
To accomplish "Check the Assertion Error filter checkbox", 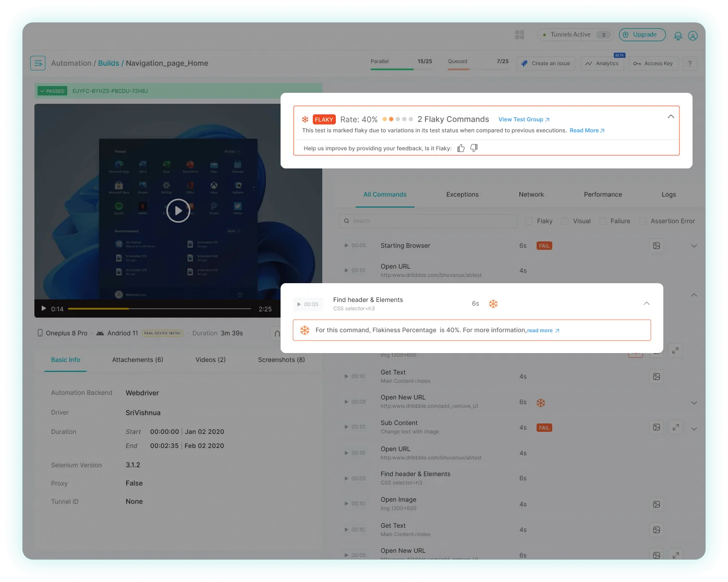I will (x=642, y=221).
